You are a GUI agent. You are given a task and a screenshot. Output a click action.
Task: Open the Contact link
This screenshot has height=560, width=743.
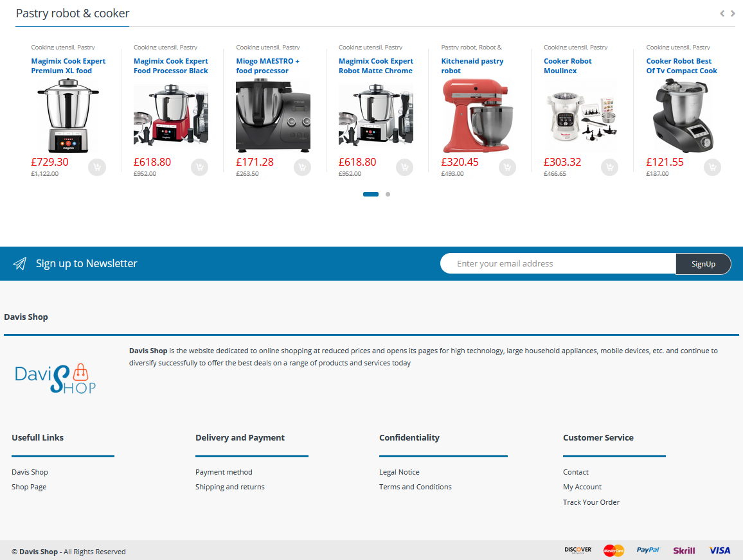coord(576,472)
